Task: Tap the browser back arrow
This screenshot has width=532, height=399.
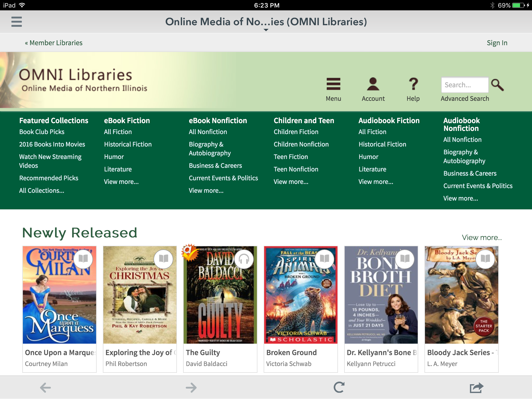Action: click(x=45, y=388)
